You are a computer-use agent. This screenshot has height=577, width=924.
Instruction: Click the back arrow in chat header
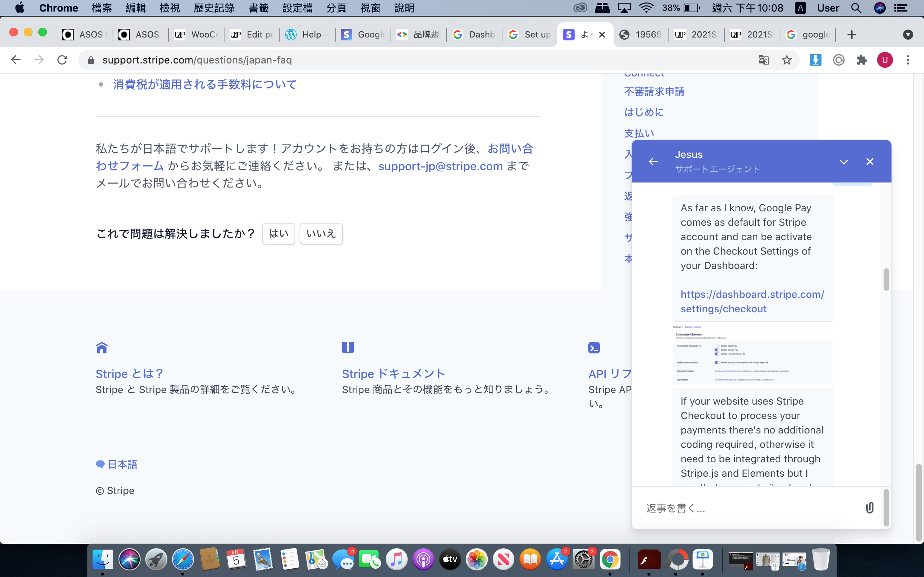click(x=653, y=162)
